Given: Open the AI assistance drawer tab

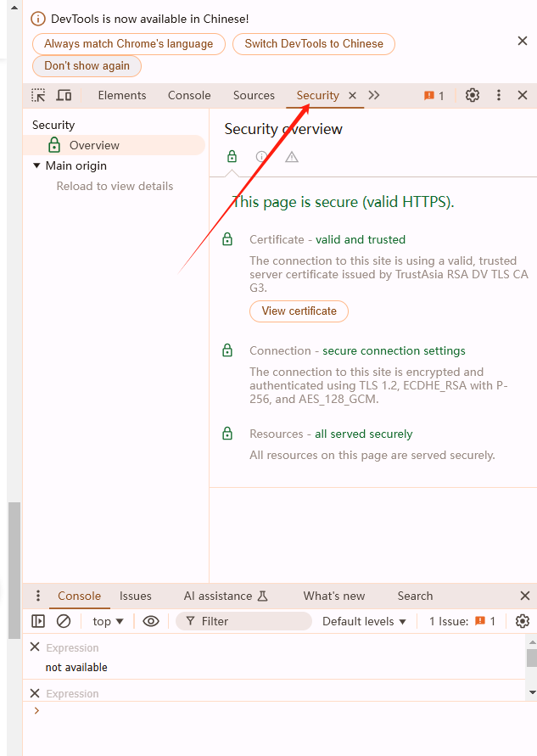Looking at the screenshot, I should tap(226, 596).
